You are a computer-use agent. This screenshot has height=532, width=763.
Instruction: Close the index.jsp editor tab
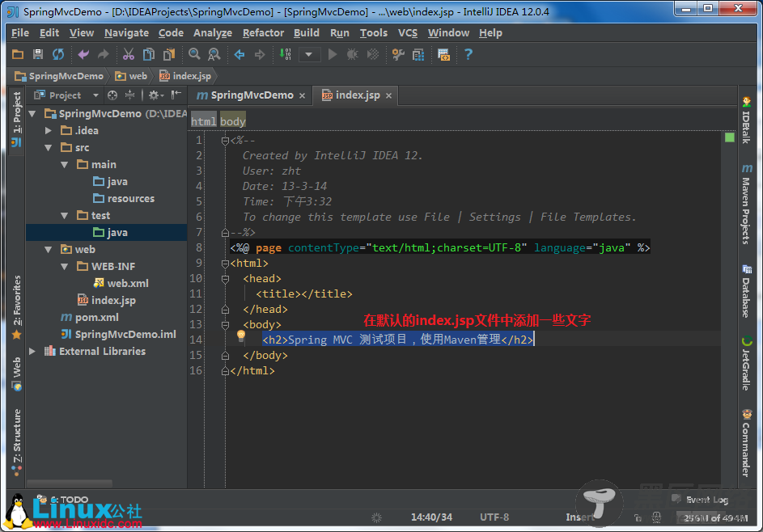pos(389,95)
